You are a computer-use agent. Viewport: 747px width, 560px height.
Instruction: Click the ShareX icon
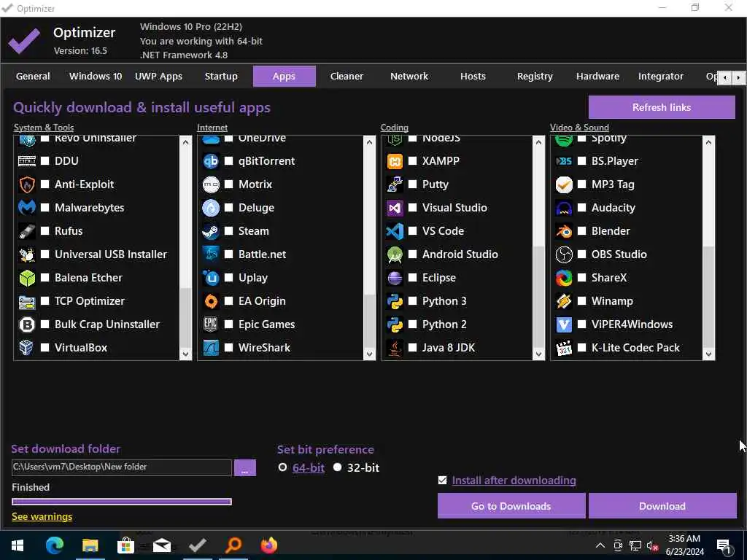click(564, 278)
